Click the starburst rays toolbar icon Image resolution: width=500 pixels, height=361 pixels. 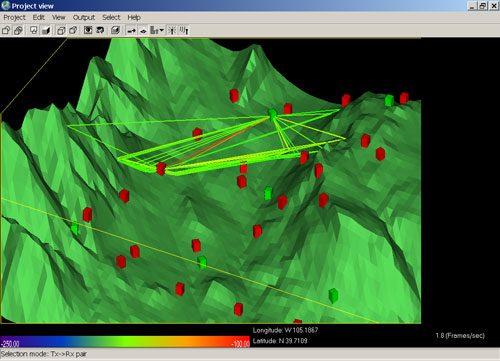pyautogui.click(x=172, y=31)
